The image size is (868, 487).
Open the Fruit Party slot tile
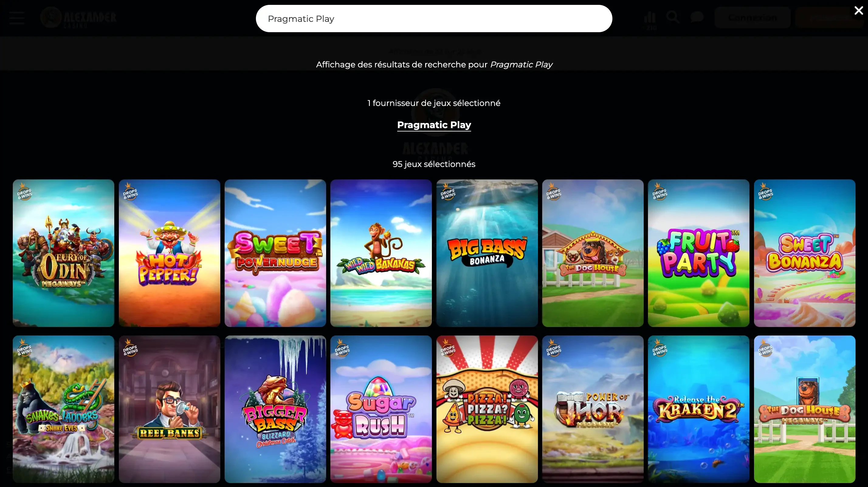click(698, 253)
